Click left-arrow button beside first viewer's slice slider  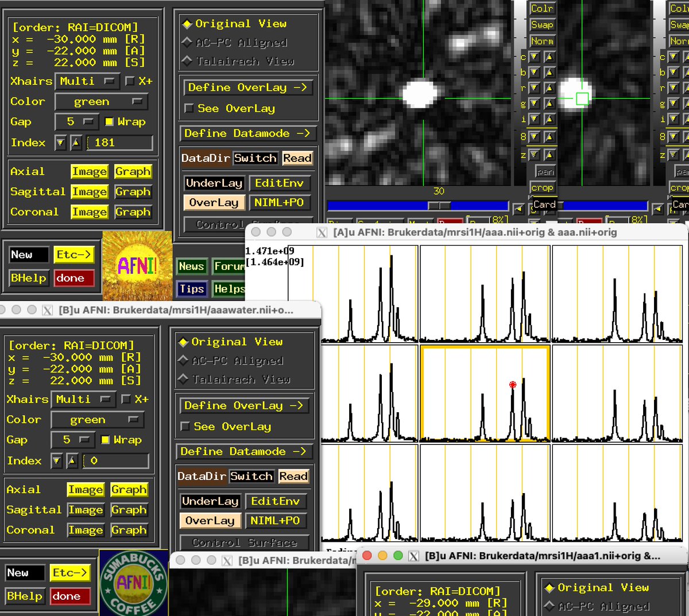pos(518,209)
